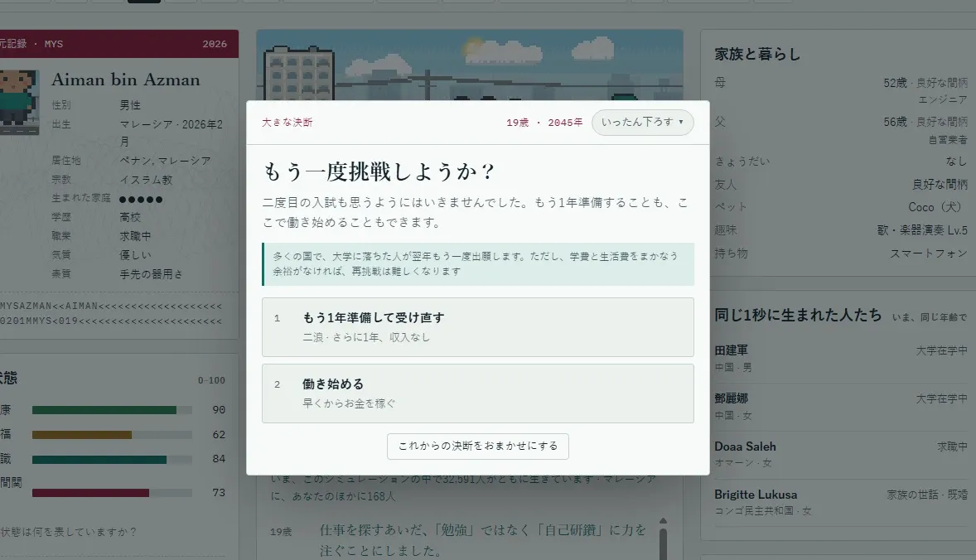Click the dialog title もう一度挑戦しようか？
The image size is (976, 560).
(x=379, y=171)
